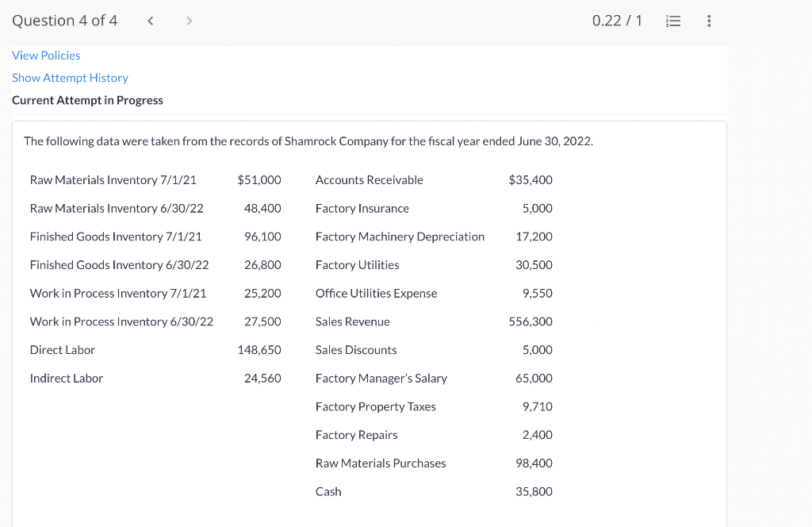Go to the next question arrow

189,21
